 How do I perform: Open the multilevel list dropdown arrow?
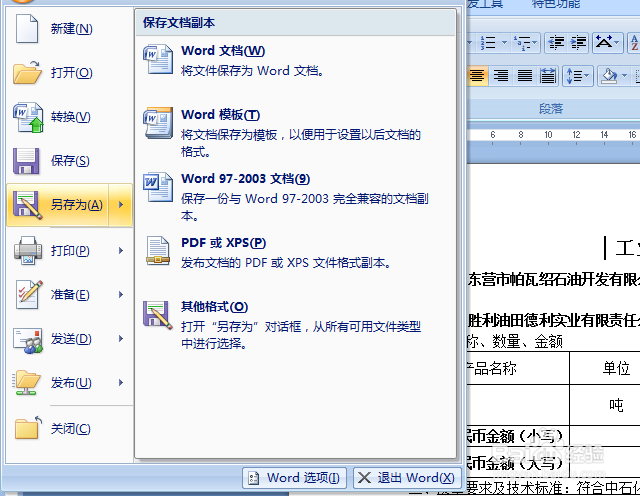click(535, 42)
